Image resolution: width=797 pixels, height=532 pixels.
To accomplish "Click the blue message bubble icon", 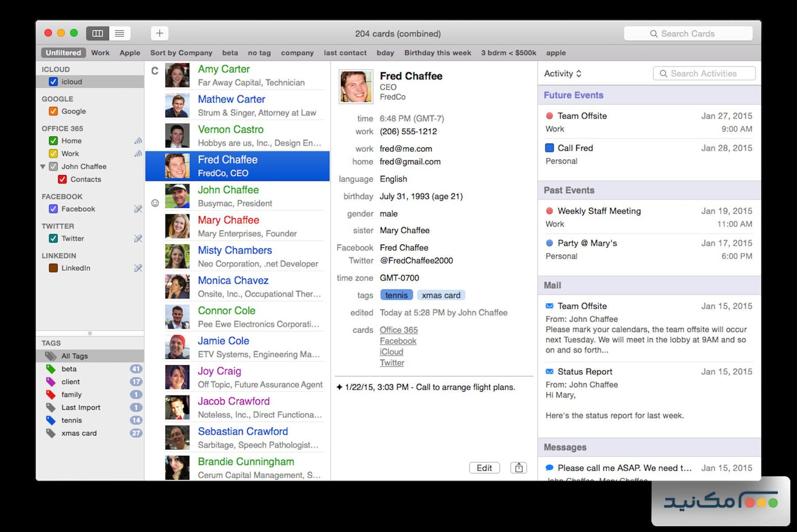I will [549, 468].
